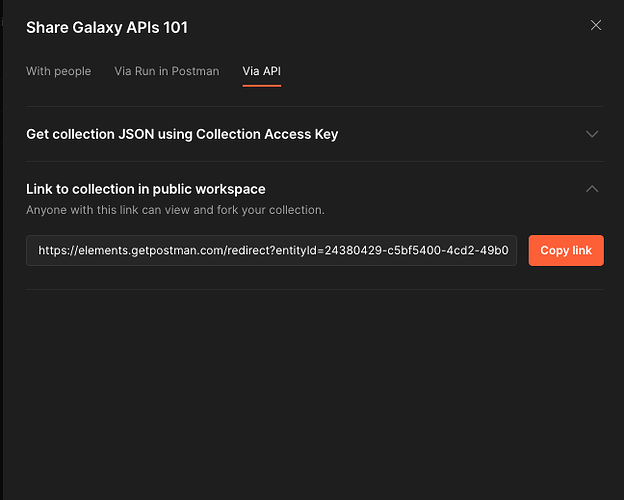
Task: Click 'Anyone with this link can view' description
Action: point(175,210)
